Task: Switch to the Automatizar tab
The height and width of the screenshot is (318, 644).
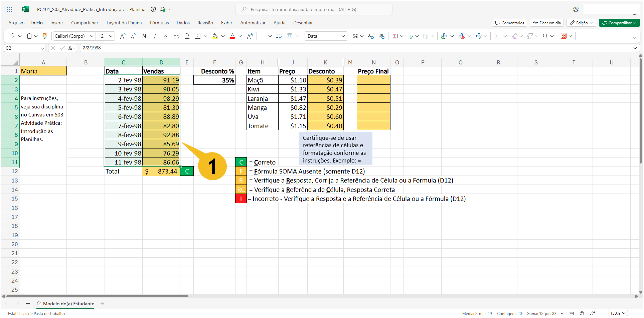Action: pos(253,23)
